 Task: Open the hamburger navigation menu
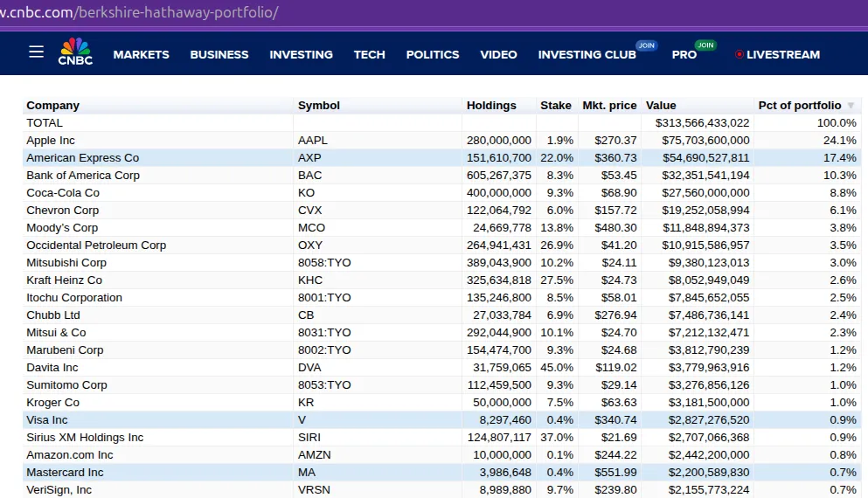pos(36,52)
